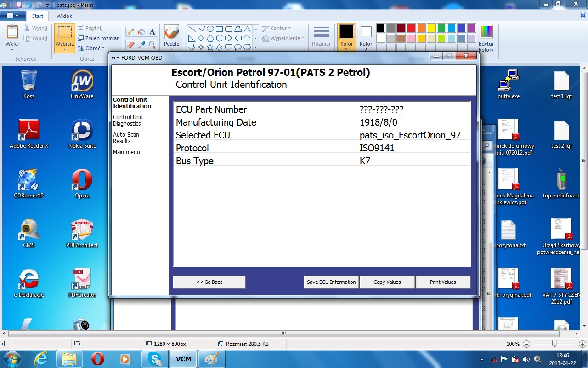This screenshot has width=588, height=368.
Task: Expand the Wybierz selection dropdown arrow
Action: click(x=65, y=48)
